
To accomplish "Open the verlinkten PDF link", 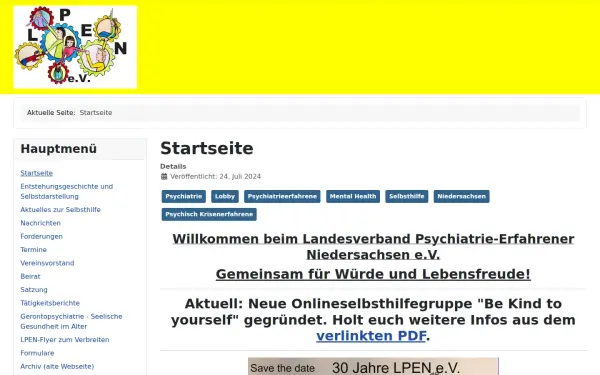I will click(x=371, y=336).
